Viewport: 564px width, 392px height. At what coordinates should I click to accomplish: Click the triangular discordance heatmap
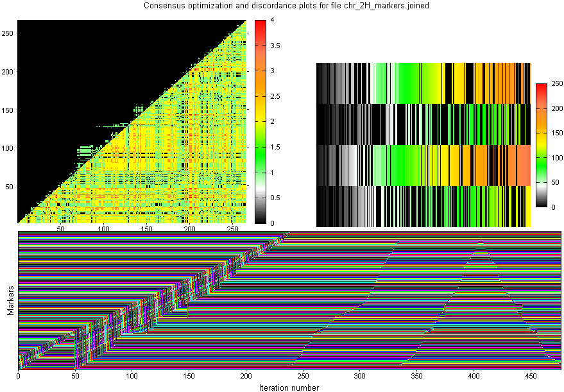click(132, 121)
